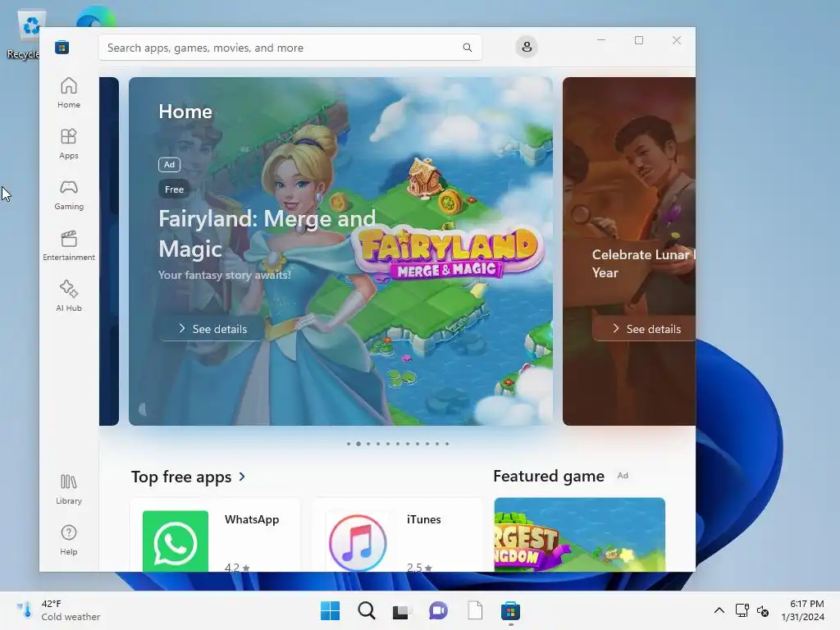
Task: Maximize the Microsoft Store window
Action: tap(638, 40)
